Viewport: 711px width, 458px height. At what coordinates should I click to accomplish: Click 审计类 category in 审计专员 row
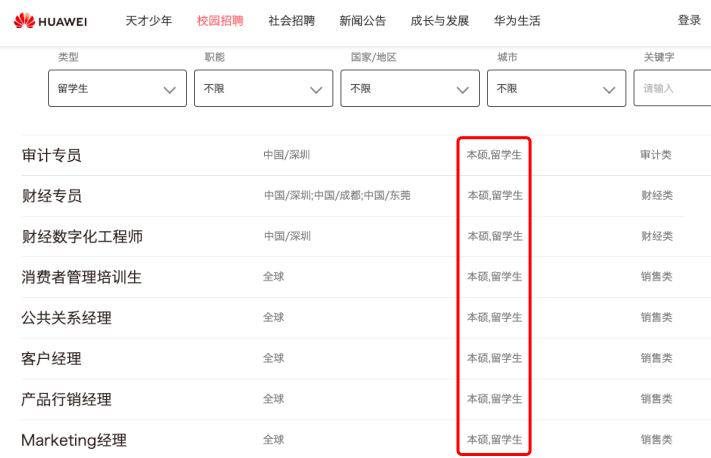pos(656,155)
